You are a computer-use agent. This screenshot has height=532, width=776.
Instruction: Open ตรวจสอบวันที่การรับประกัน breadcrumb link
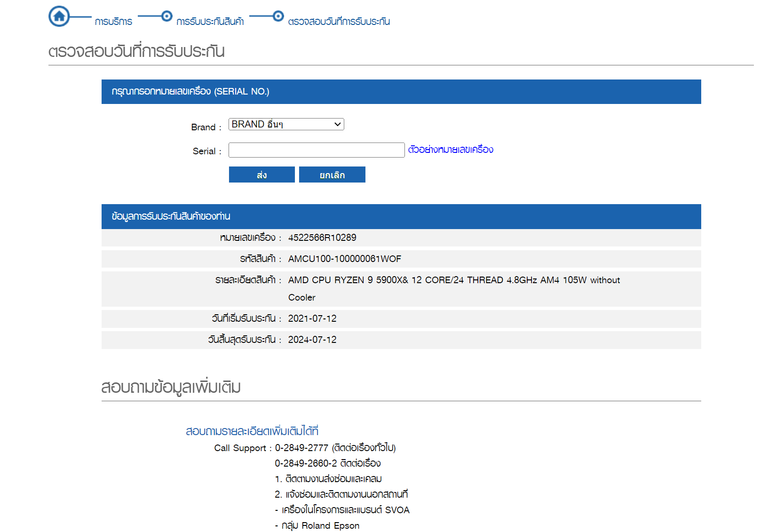point(339,22)
